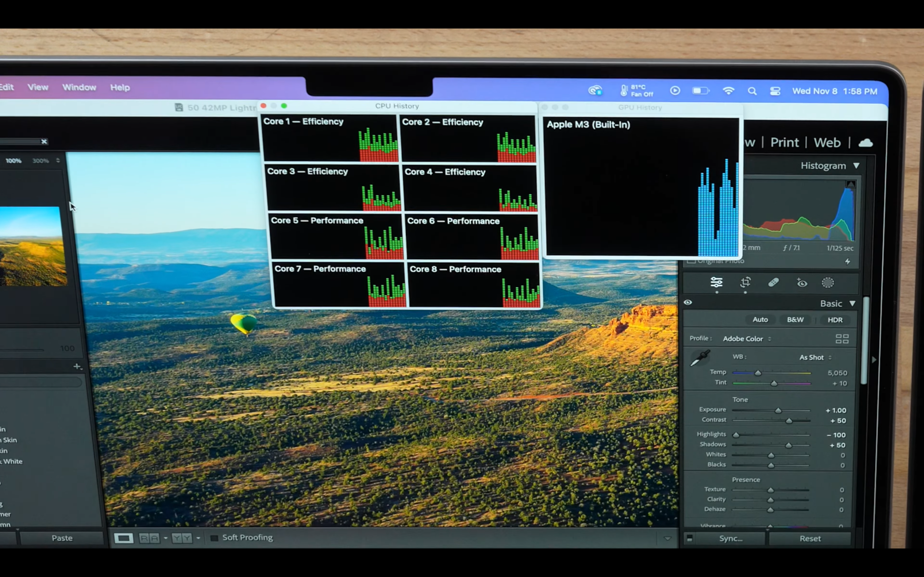Click the Exposure slider handle
Image resolution: width=924 pixels, height=577 pixels.
778,411
